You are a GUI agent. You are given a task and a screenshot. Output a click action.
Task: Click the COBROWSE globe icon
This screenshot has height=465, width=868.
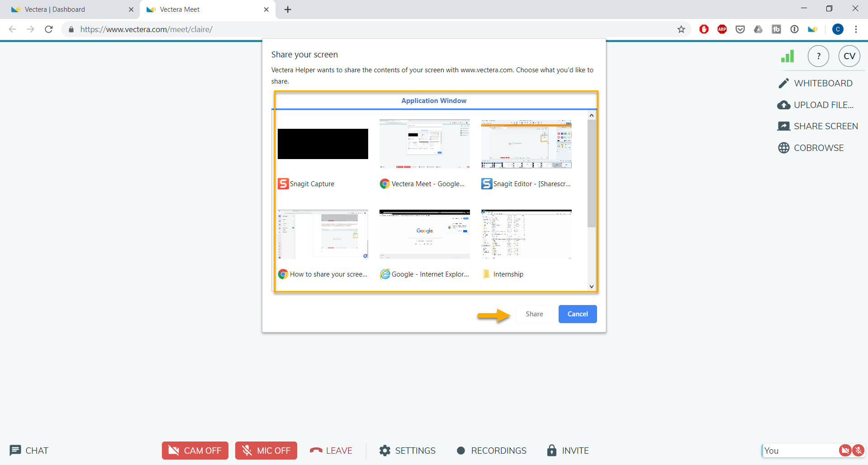[x=783, y=148]
